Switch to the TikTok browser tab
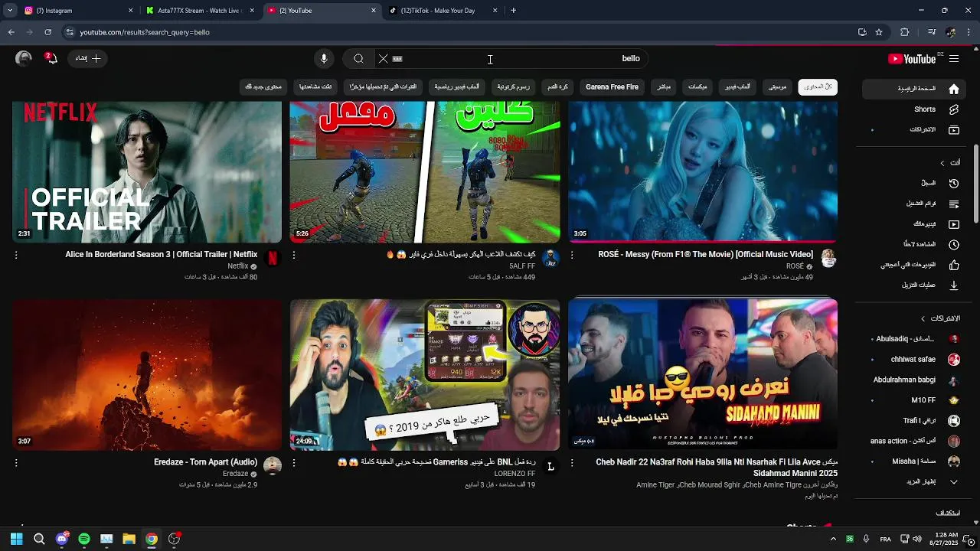Image resolution: width=980 pixels, height=551 pixels. 444,11
